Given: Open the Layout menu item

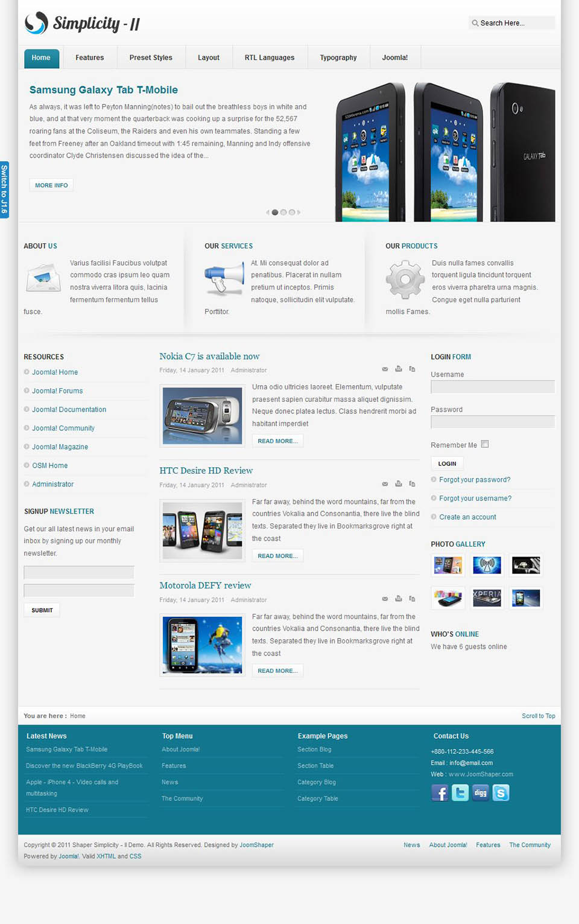Looking at the screenshot, I should [209, 58].
